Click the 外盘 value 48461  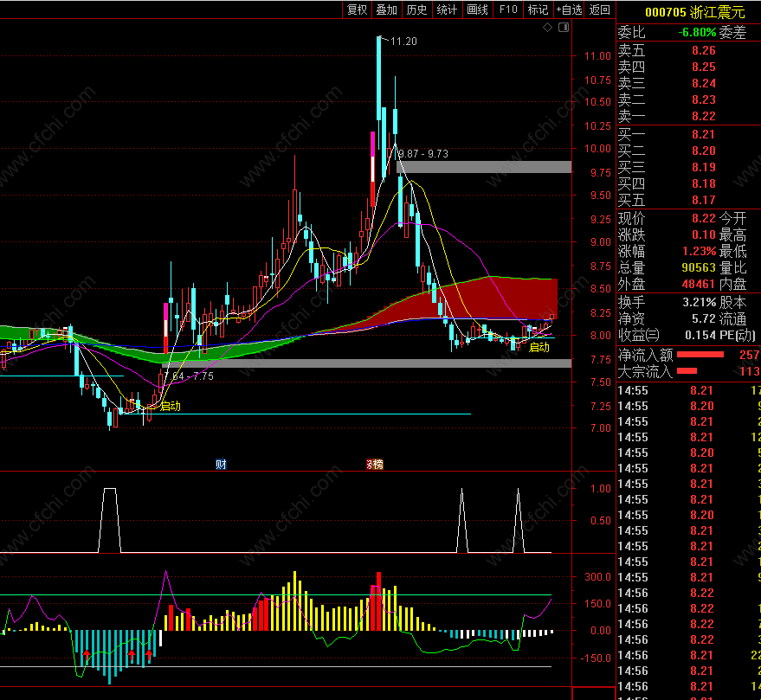pyautogui.click(x=699, y=285)
